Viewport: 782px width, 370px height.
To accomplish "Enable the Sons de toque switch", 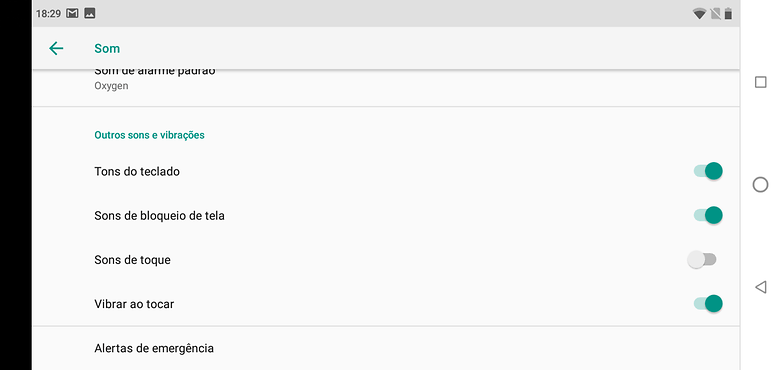I will tap(702, 260).
